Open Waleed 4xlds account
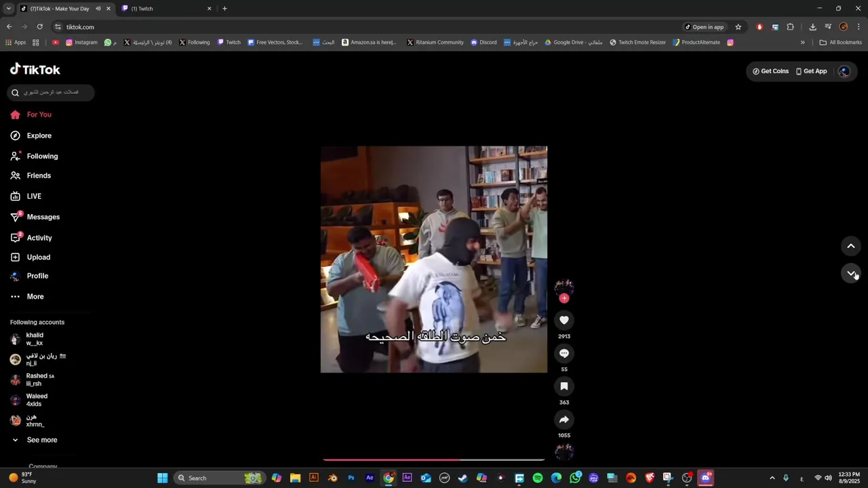This screenshot has height=488, width=868. click(29, 400)
